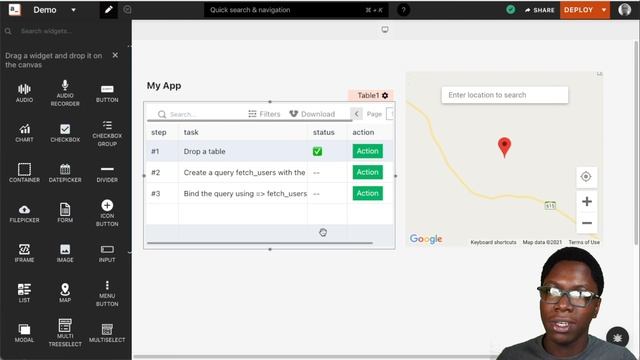Select the Chart widget
Screen dimensions: 640x360
point(24,133)
